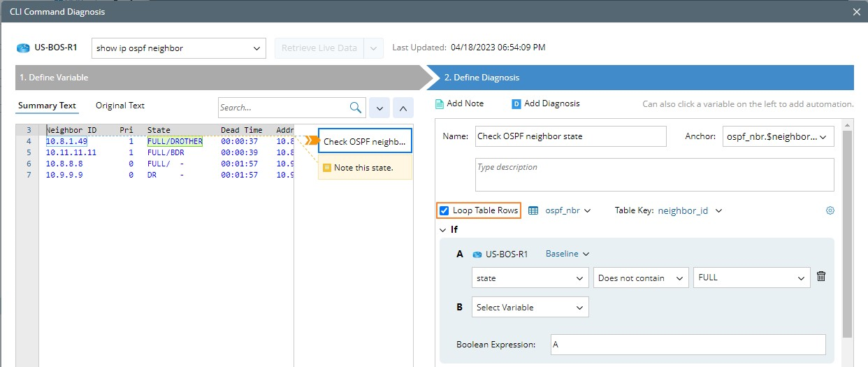Collapse the If section
This screenshot has width=868, height=367.
click(x=442, y=229)
